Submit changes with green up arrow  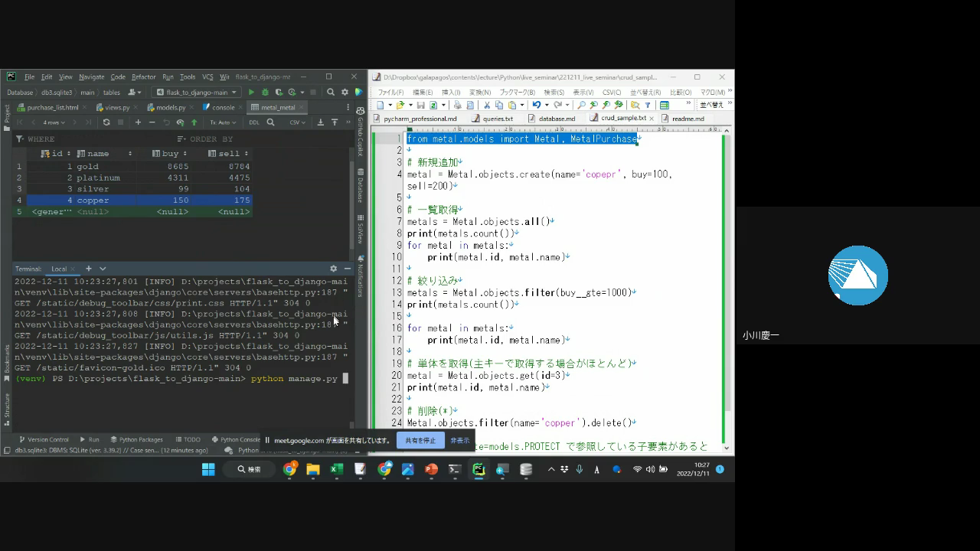pos(194,122)
